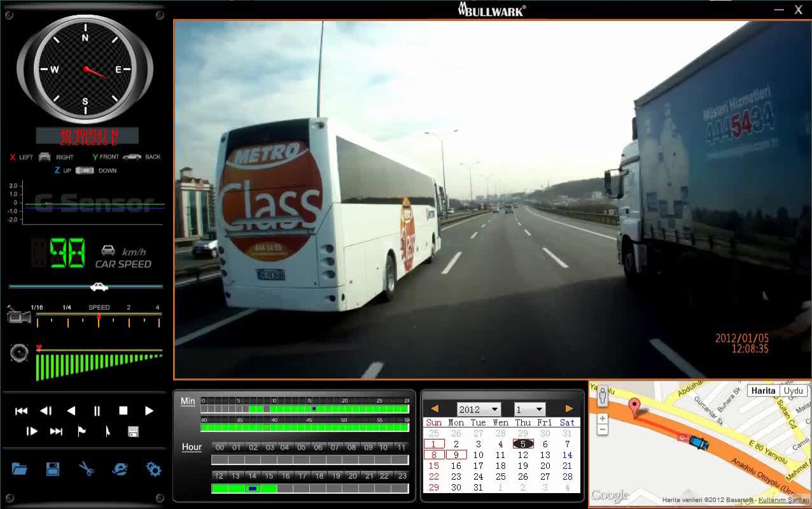Play the video forward
The width and height of the screenshot is (812, 509).
(x=149, y=411)
